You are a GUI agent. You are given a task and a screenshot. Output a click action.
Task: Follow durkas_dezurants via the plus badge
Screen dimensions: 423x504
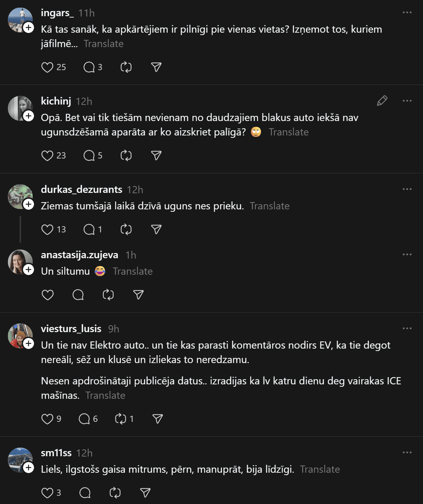29,204
